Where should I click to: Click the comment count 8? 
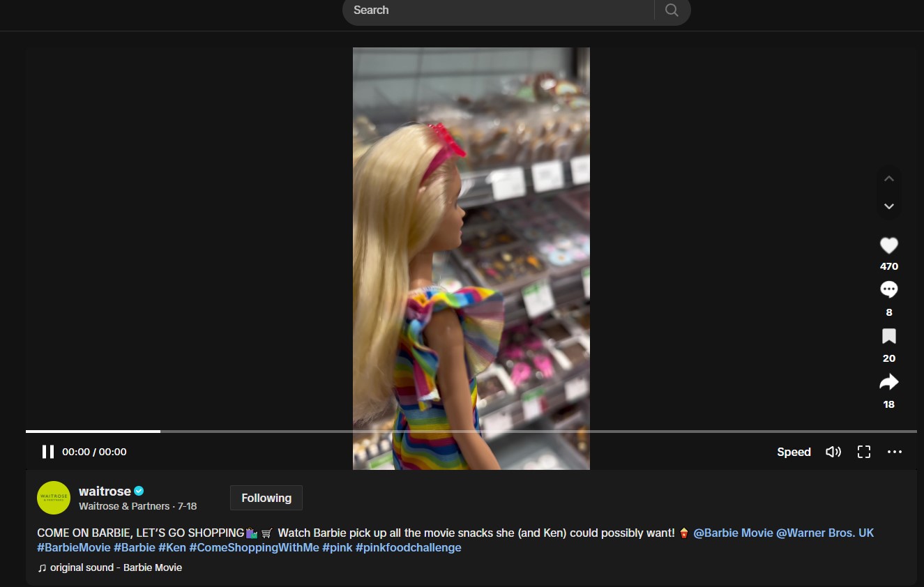coord(889,312)
